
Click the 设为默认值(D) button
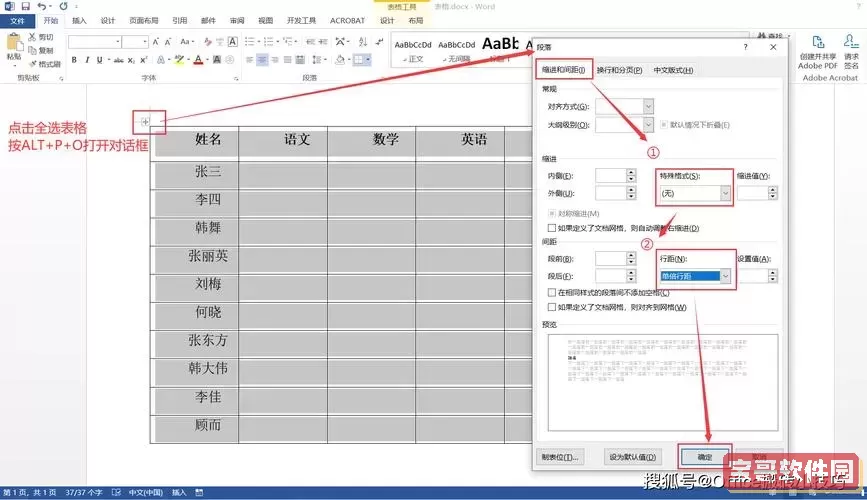(x=633, y=457)
